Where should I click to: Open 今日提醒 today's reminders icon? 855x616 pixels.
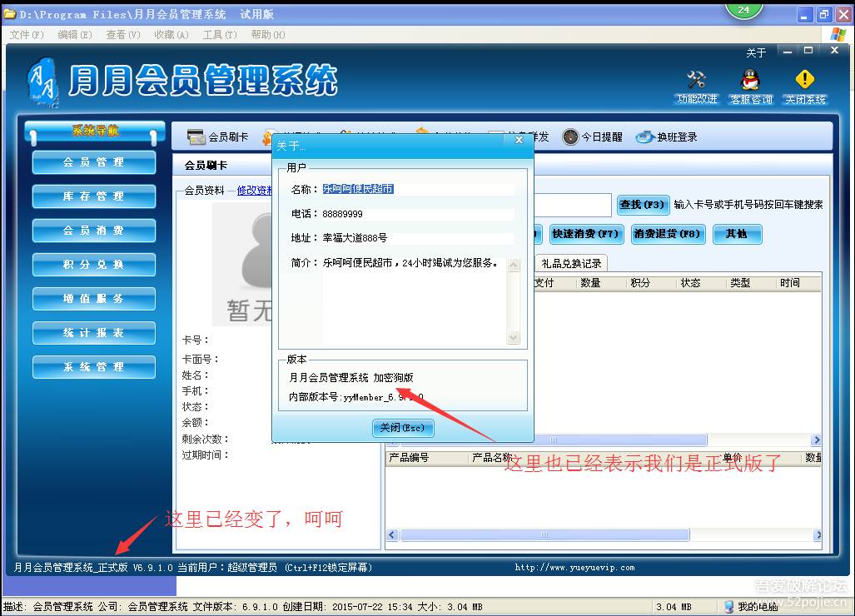(x=592, y=137)
